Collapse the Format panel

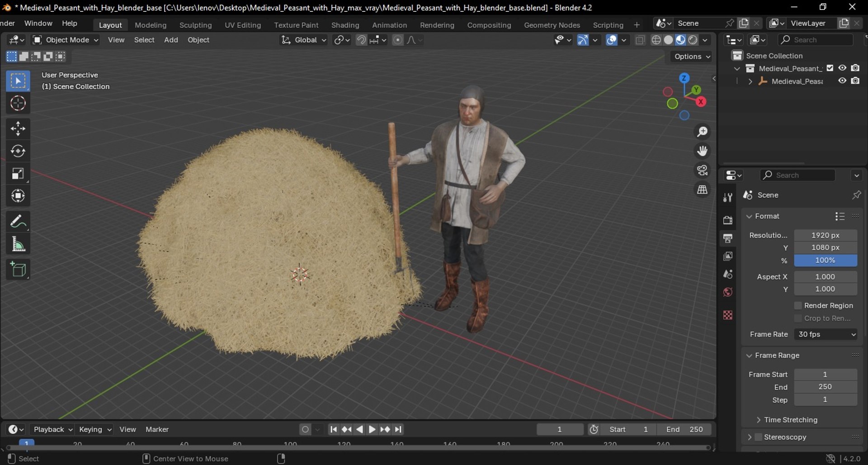pyautogui.click(x=749, y=217)
